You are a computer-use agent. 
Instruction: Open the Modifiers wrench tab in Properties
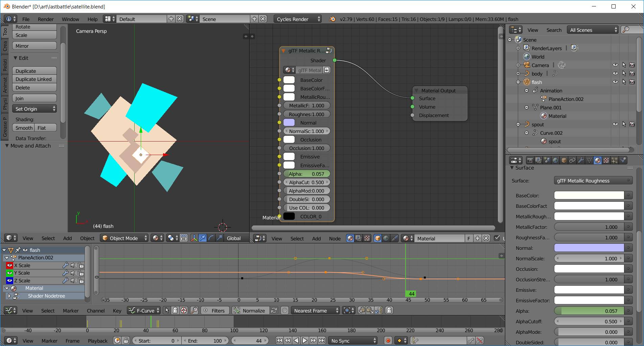point(581,160)
